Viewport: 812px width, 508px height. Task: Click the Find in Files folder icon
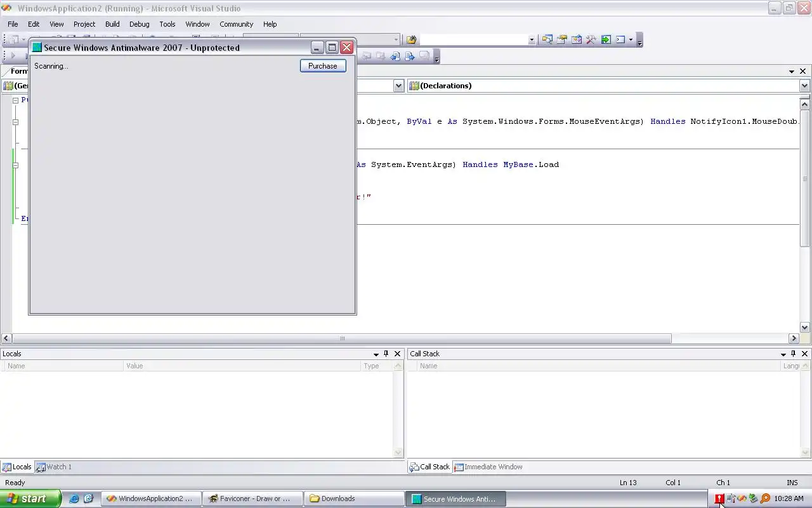(x=411, y=39)
